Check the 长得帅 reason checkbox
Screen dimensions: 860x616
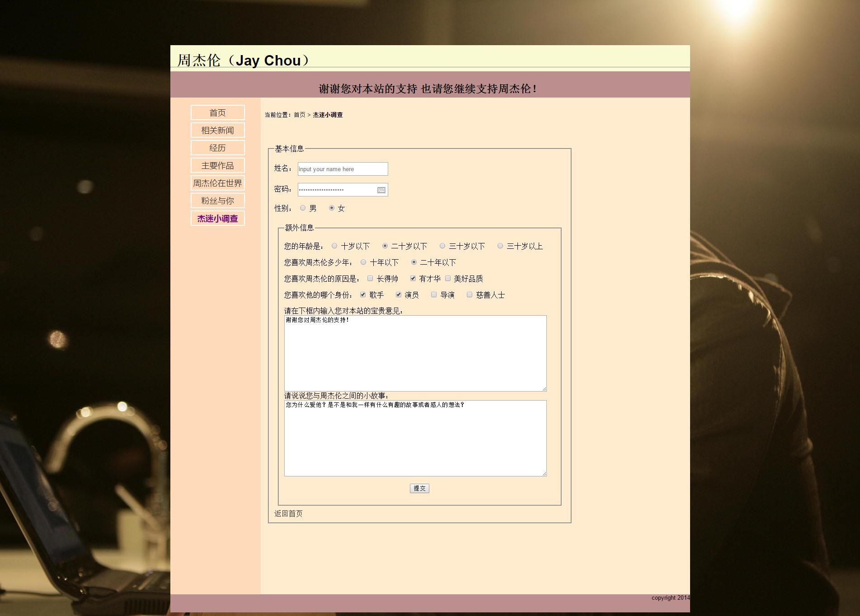370,279
